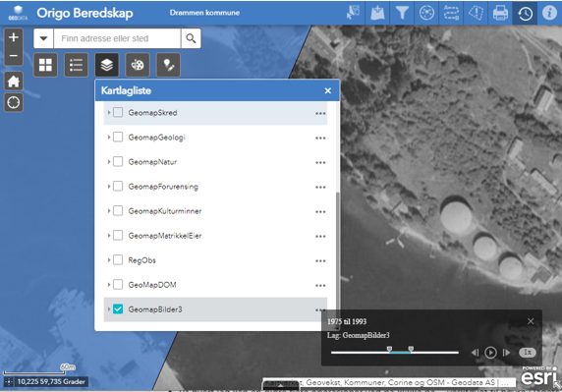Screen dimensions: 562x392
Task: Zoom out of the map
Action: [x=14, y=56]
